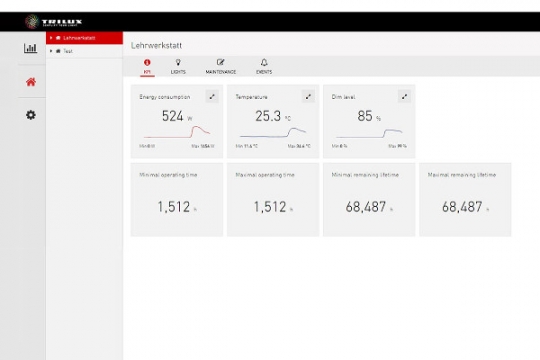Expand the Lehrwerkstatt tree arrow

(x=51, y=38)
